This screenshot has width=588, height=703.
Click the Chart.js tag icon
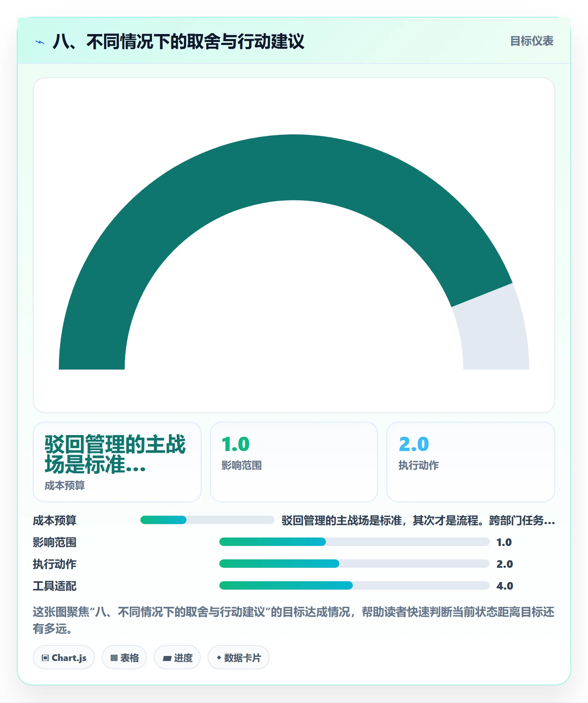point(45,658)
